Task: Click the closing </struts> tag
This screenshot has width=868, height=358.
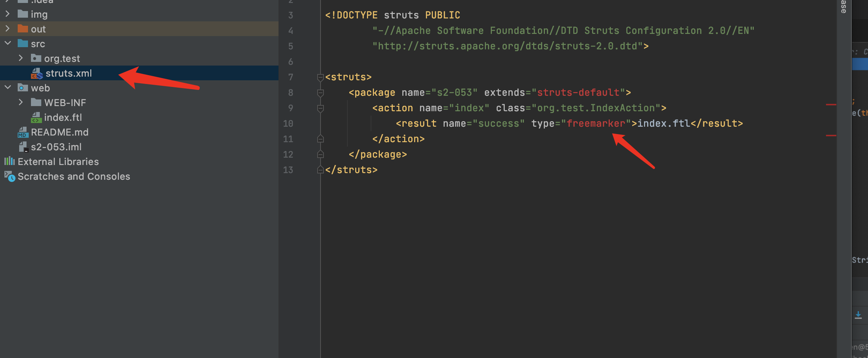Action: point(351,170)
